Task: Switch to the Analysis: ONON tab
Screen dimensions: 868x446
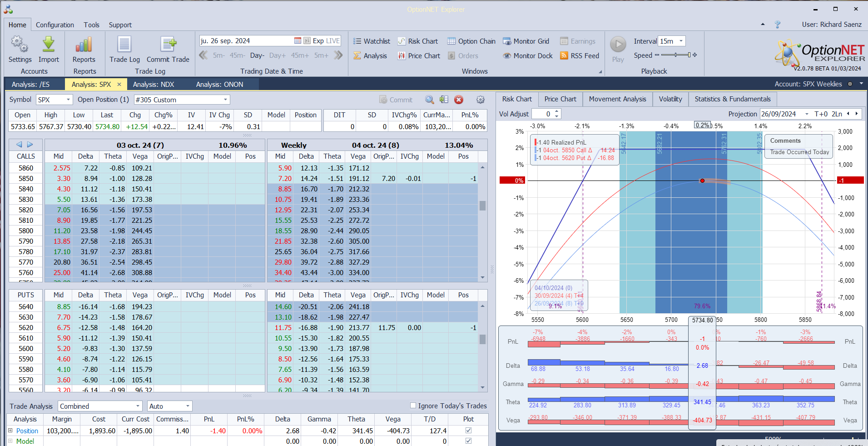Action: [220, 84]
